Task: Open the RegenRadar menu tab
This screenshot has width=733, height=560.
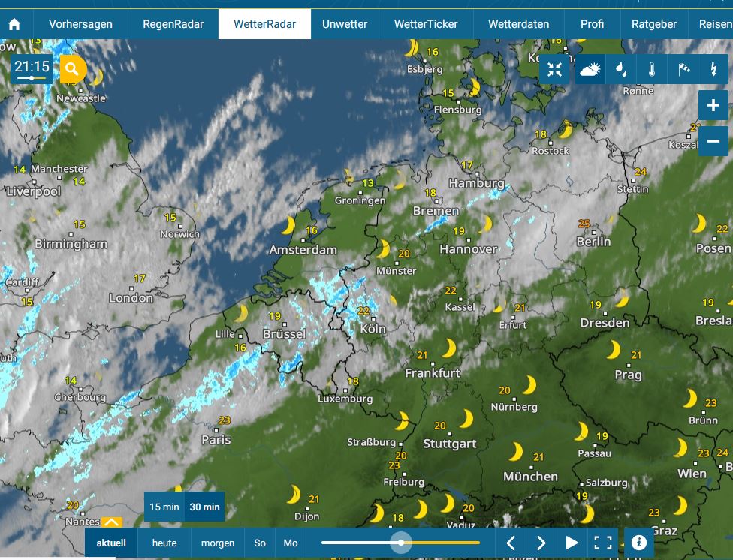Action: click(x=173, y=24)
